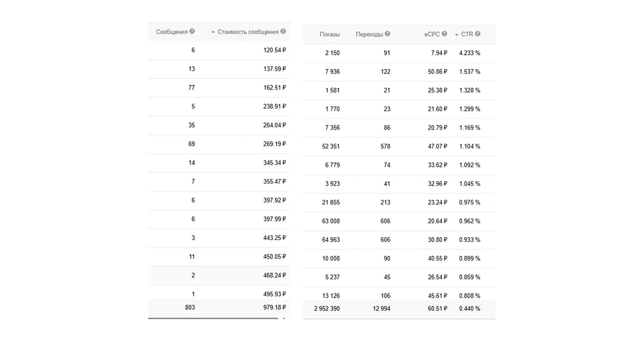Click the 4.233 % CTR cell
This screenshot has width=644, height=337.
469,53
